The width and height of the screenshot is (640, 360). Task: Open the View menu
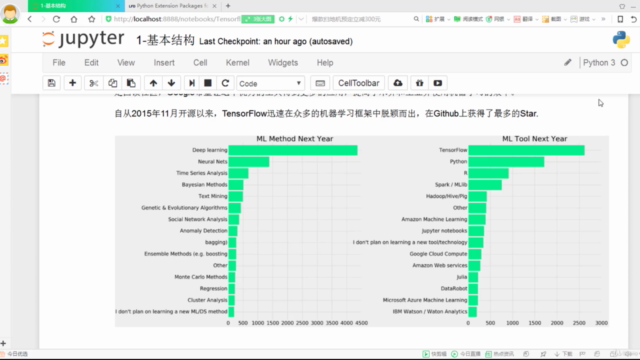(126, 63)
